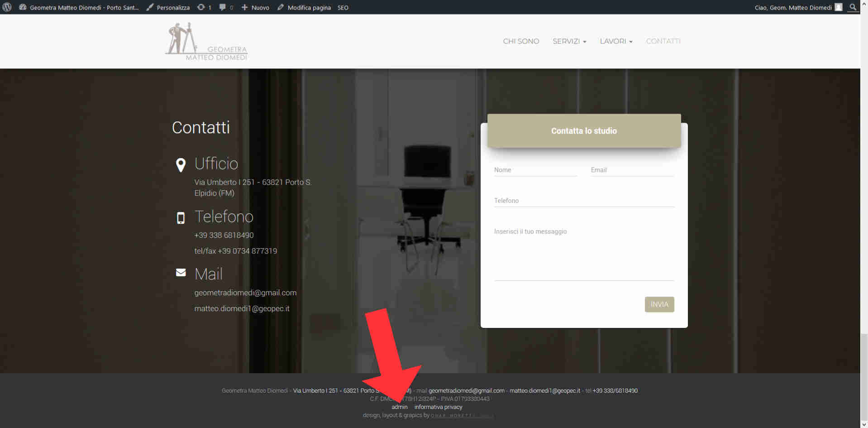Viewport: 868px width, 428px height.
Task: Click the Mail section heading
Action: 208,274
